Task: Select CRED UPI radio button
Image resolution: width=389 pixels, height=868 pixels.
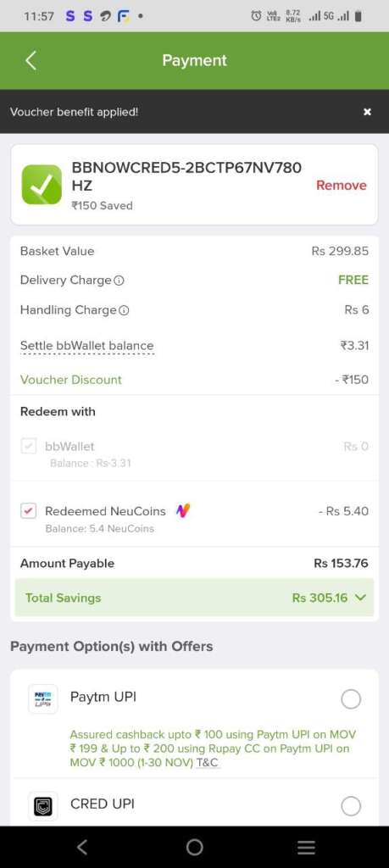Action: pyautogui.click(x=351, y=806)
